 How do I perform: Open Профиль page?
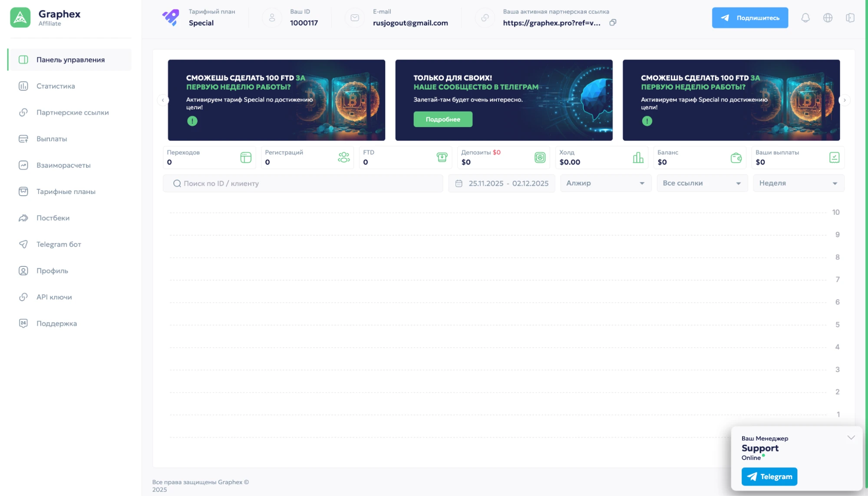point(70,271)
